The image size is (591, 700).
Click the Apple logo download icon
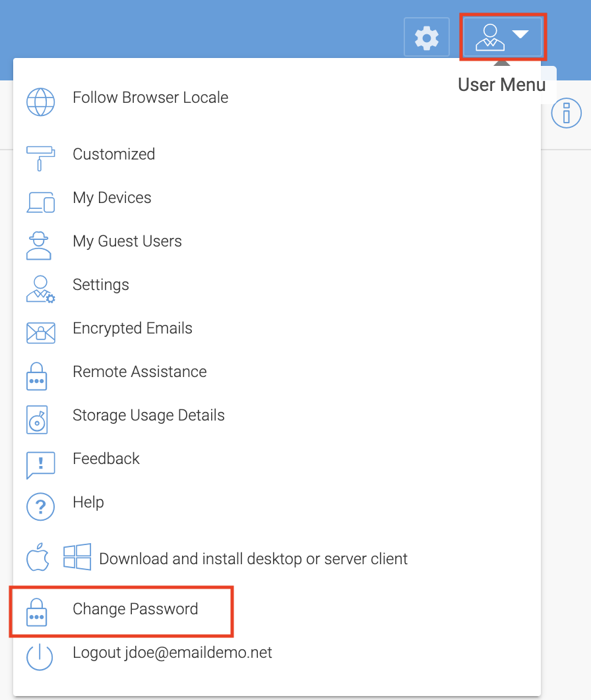[38, 557]
